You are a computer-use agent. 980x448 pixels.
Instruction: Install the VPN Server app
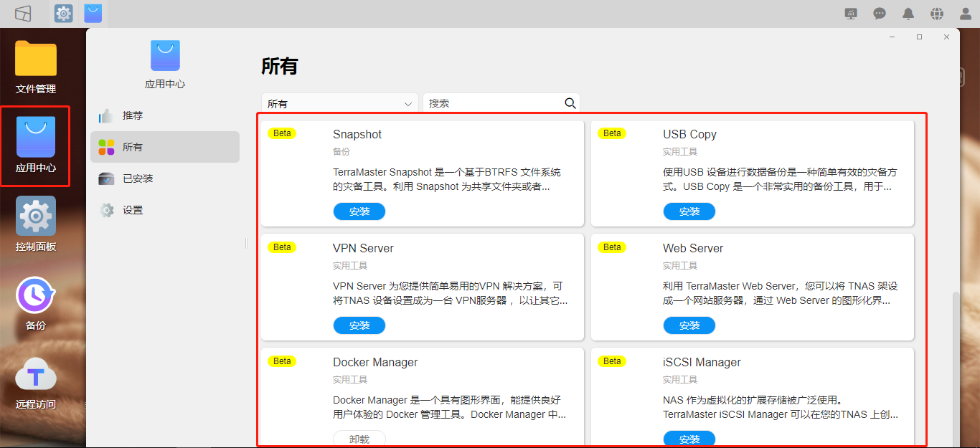359,325
